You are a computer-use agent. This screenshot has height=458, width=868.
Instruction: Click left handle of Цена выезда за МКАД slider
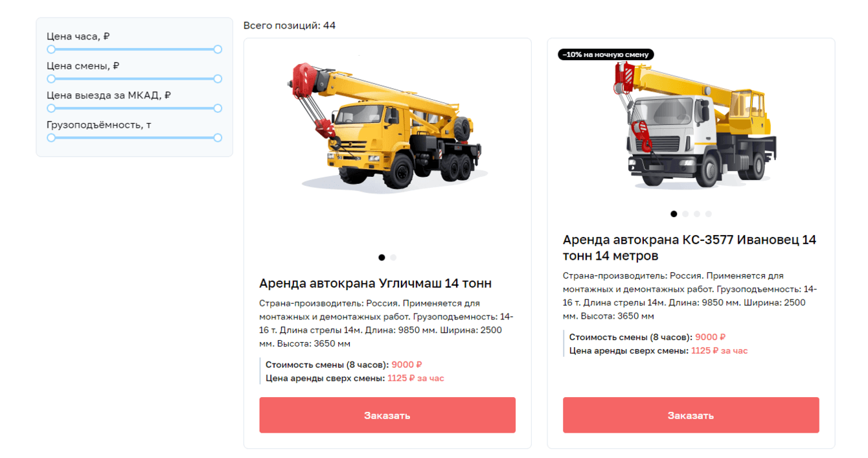(x=51, y=108)
